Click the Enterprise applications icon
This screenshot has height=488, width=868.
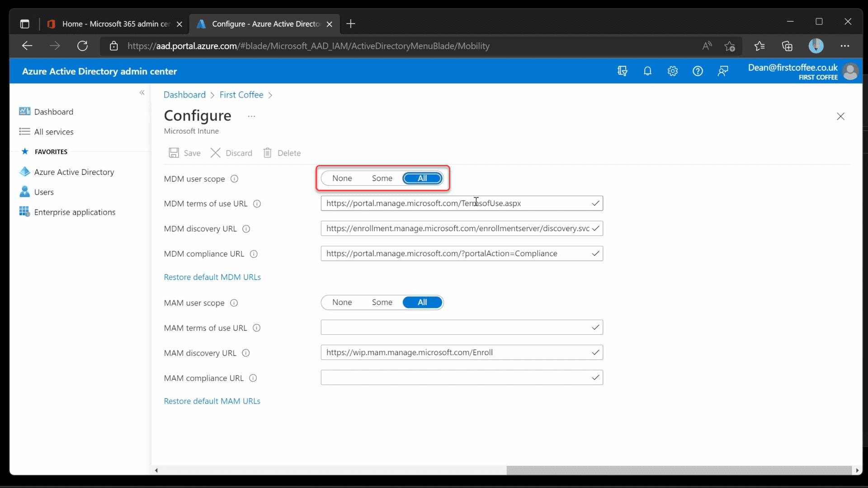(x=25, y=211)
